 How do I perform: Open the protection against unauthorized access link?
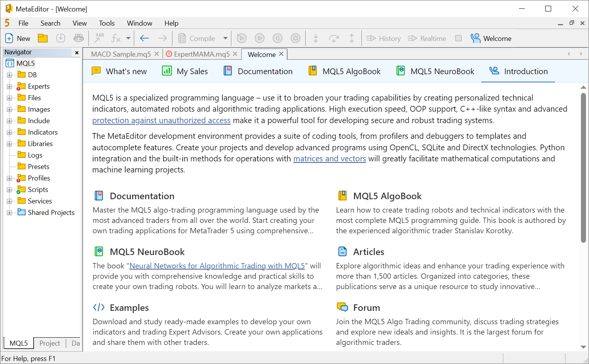pos(161,120)
